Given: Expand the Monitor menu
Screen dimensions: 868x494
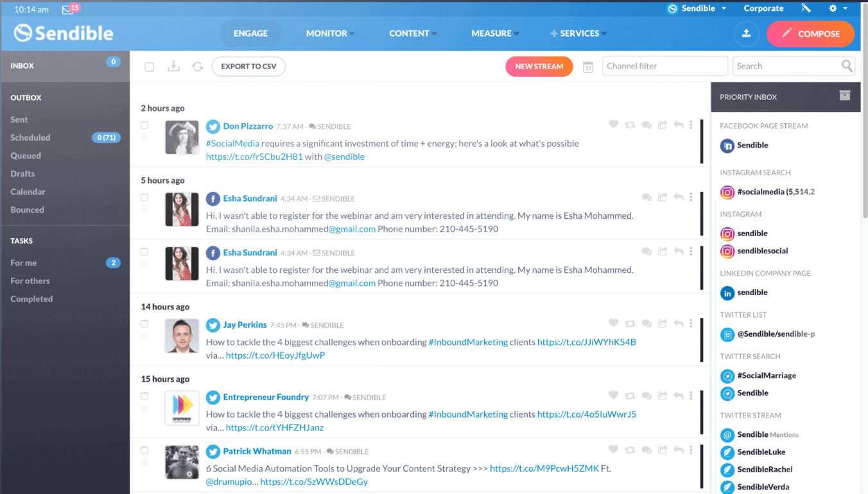Looking at the screenshot, I should tap(330, 33).
